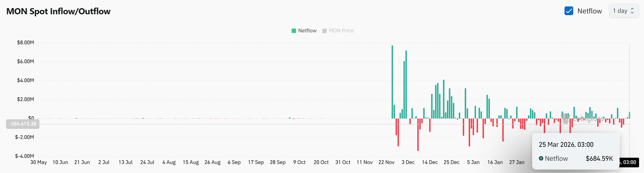Open the "1 day" interval dropdown
644x173 pixels.
pos(623,11)
